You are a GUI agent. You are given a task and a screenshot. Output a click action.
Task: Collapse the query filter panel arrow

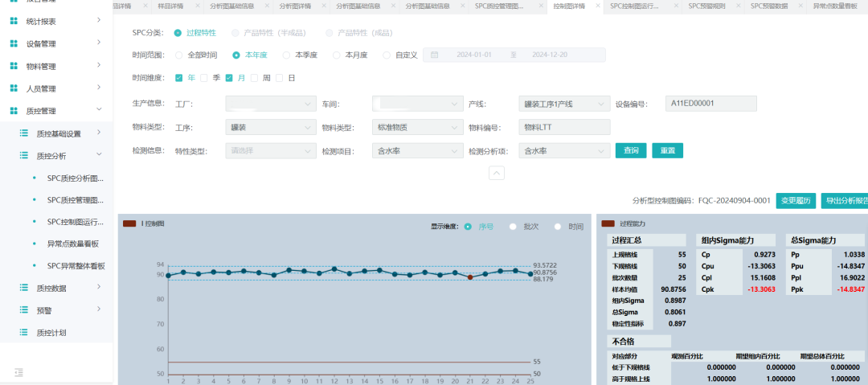497,173
